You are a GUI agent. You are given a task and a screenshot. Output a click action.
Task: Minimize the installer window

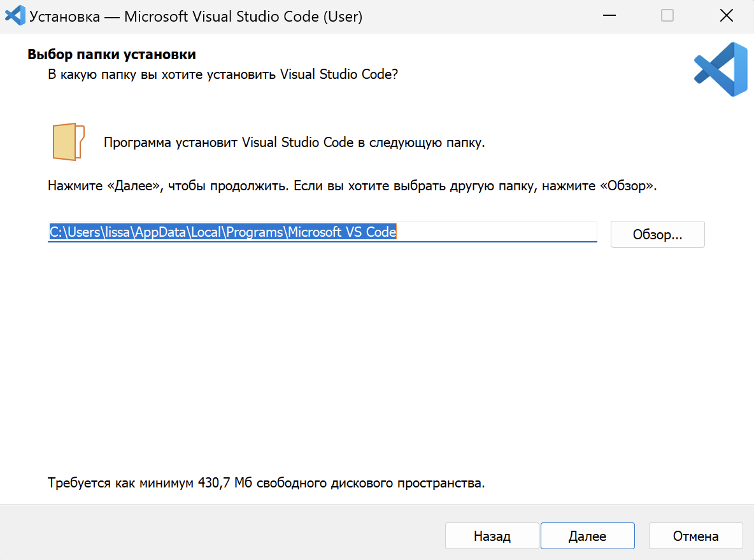608,16
